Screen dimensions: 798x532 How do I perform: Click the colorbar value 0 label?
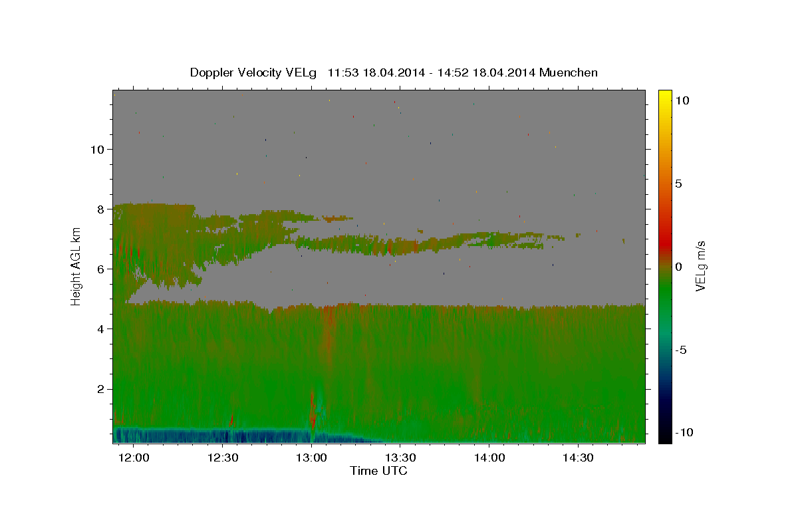678,267
